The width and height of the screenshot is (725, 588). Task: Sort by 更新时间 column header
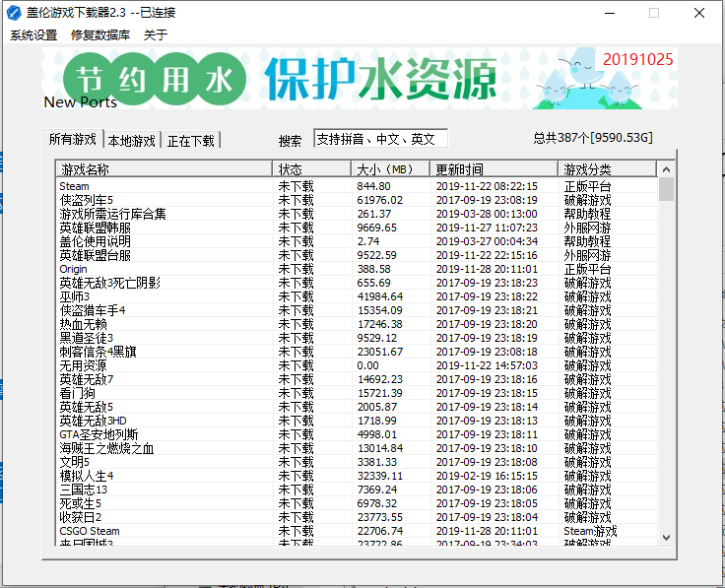pos(494,169)
